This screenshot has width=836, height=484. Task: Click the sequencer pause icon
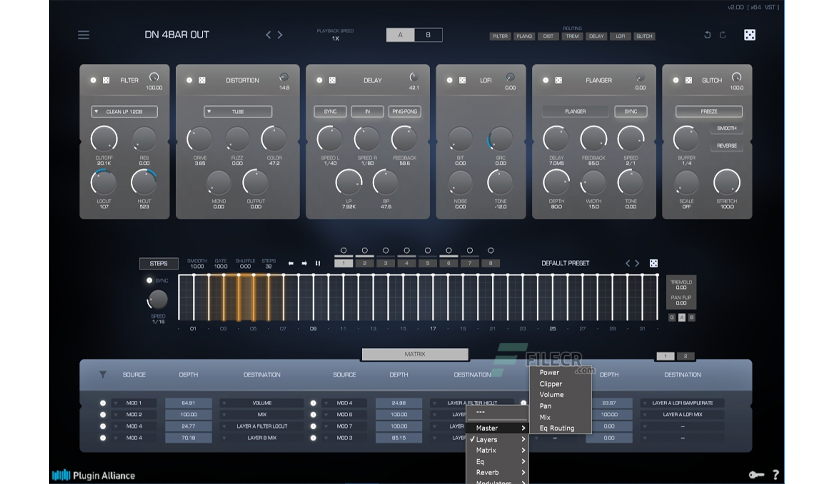pyautogui.click(x=318, y=263)
